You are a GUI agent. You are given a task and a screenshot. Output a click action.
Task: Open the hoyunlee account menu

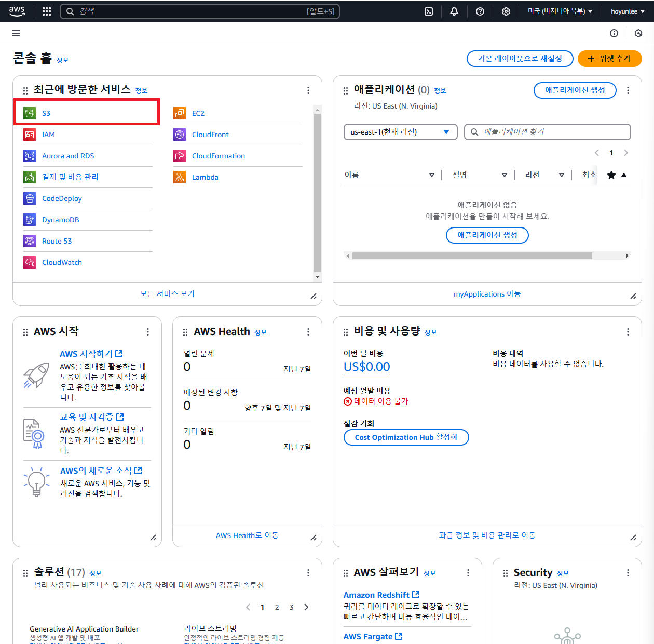coord(628,11)
